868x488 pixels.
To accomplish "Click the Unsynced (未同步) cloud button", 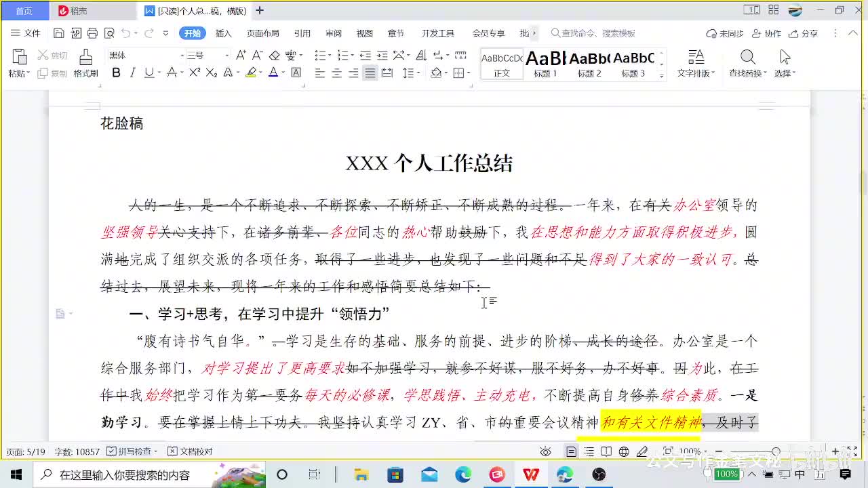I will pos(725,33).
